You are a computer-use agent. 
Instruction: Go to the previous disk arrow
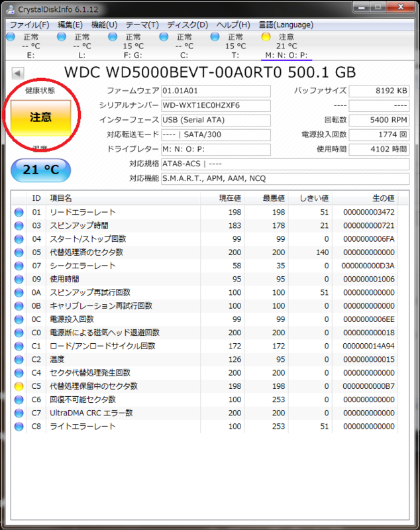[18, 73]
